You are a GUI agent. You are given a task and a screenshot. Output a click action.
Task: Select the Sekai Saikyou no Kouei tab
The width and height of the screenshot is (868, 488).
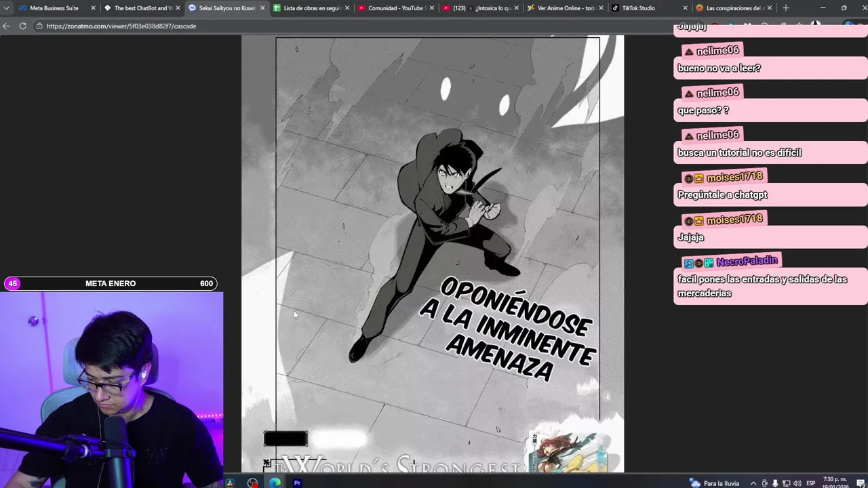coord(227,8)
